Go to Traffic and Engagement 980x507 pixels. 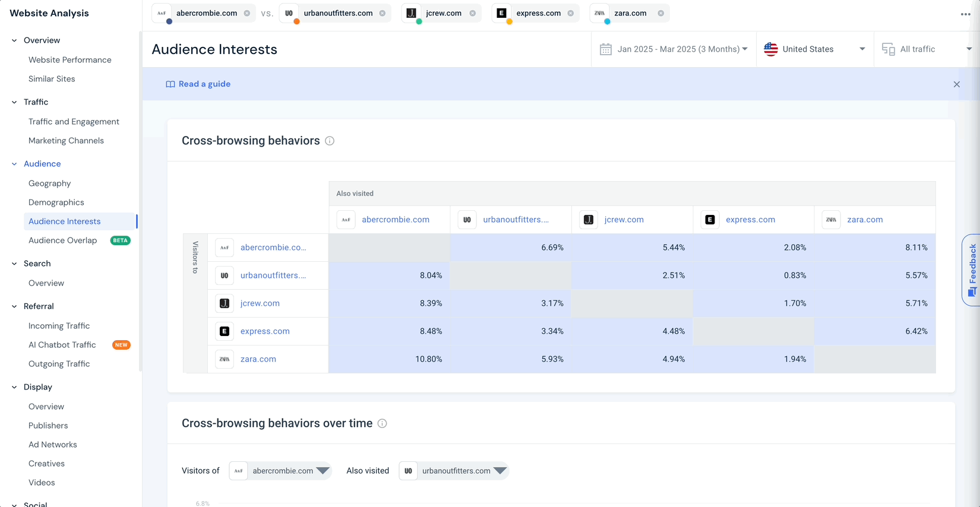click(74, 122)
